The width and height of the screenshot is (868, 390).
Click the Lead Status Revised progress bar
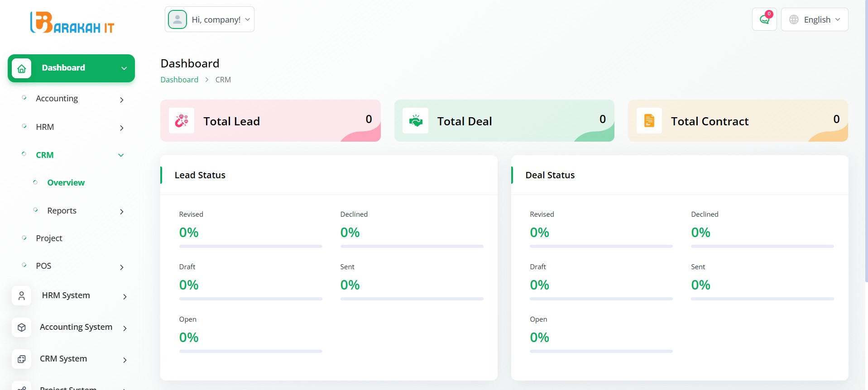tap(250, 247)
